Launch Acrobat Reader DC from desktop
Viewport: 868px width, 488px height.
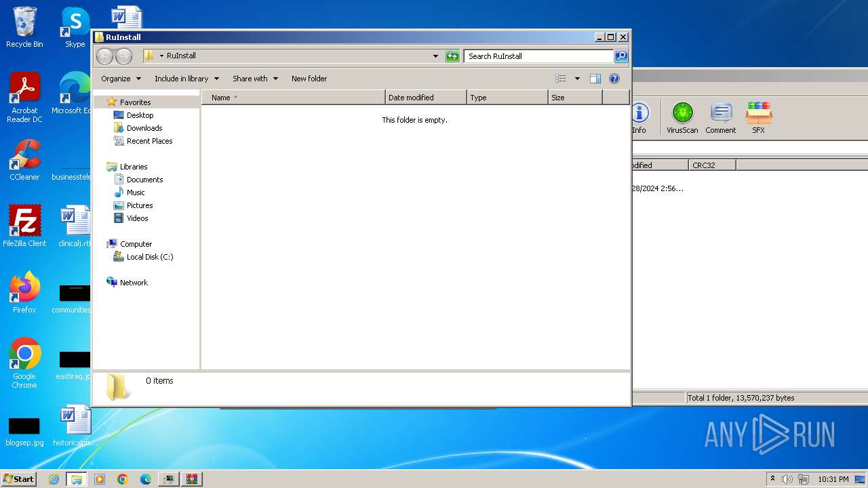click(x=24, y=98)
